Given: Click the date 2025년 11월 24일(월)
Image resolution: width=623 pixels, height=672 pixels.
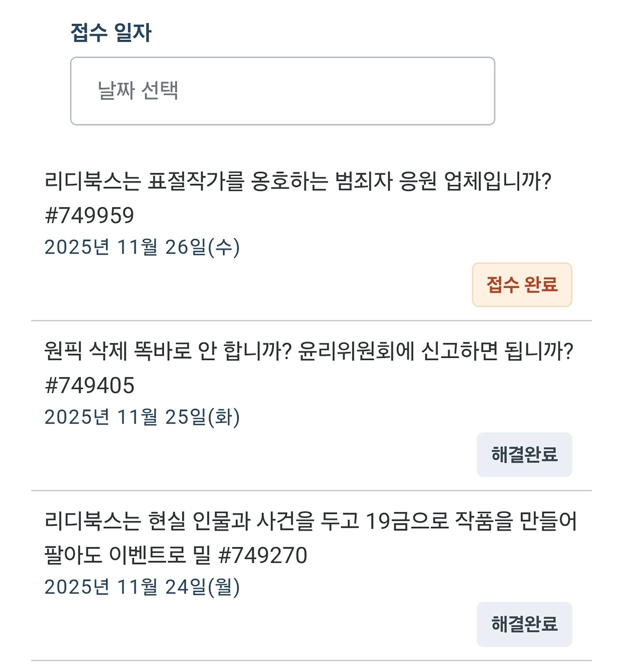Looking at the screenshot, I should click(142, 587).
